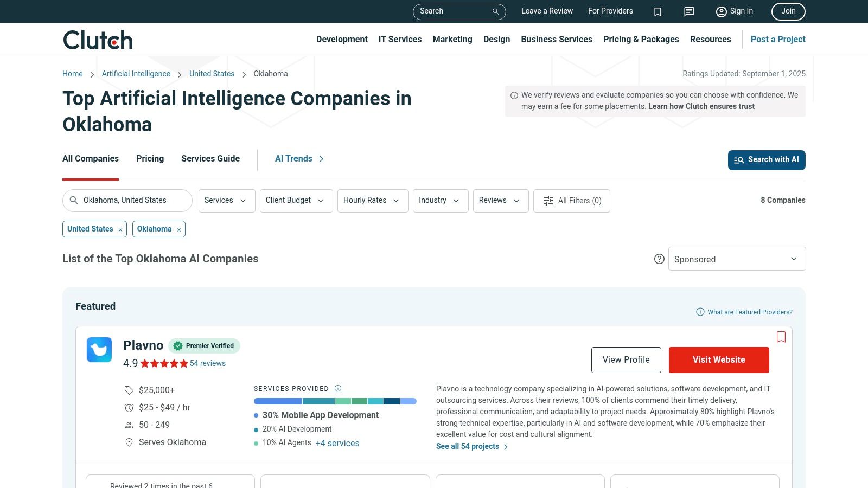Open the messages icon in top bar
This screenshot has height=488, width=868.
pyautogui.click(x=689, y=11)
